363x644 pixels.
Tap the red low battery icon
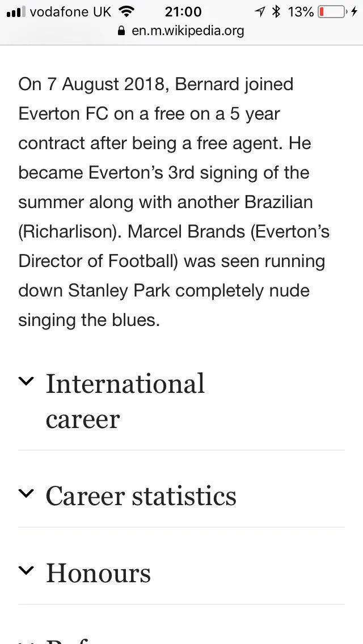point(331,11)
